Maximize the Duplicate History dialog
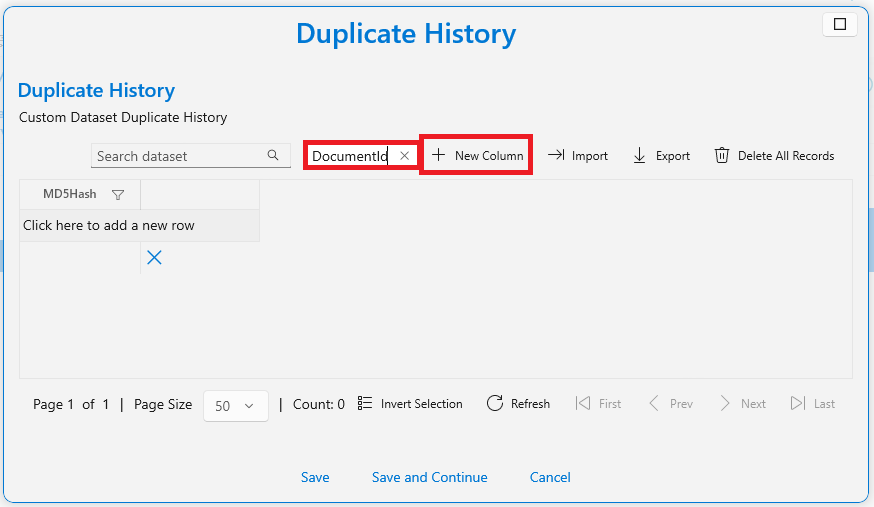The width and height of the screenshot is (874, 507). pyautogui.click(x=840, y=24)
